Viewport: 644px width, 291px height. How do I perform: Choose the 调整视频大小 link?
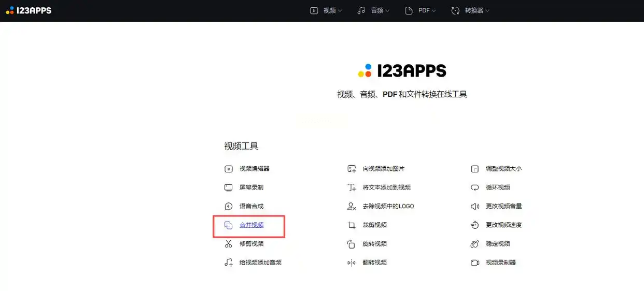503,169
